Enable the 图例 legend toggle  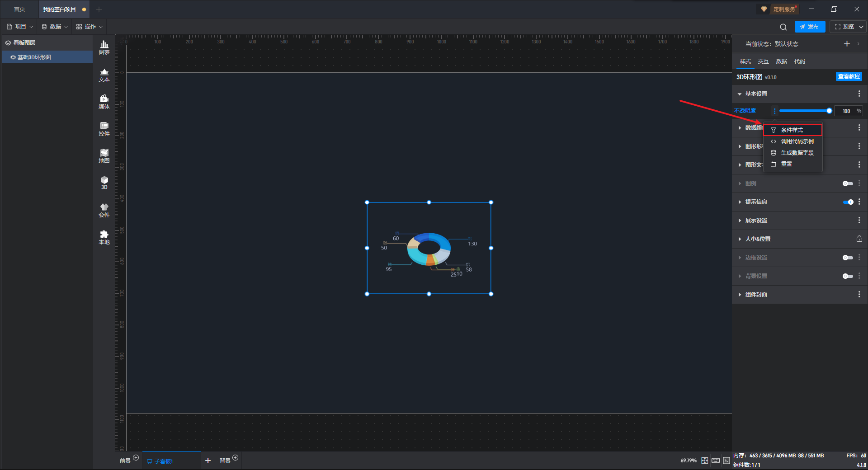[848, 183]
